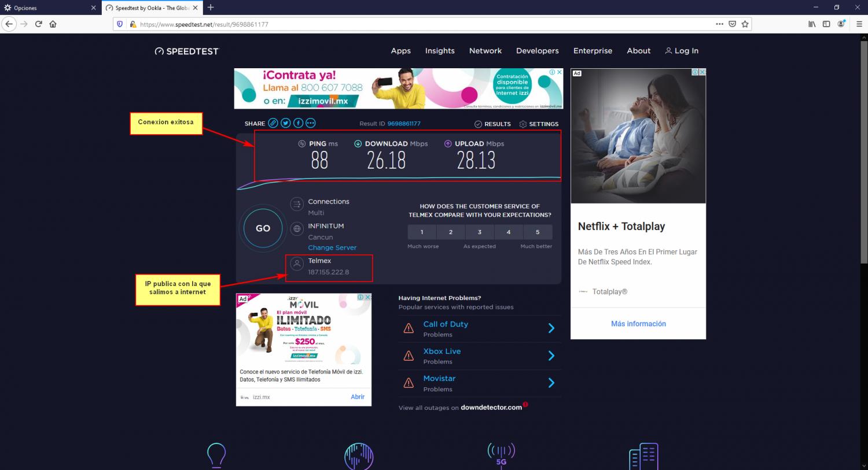Viewport: 868px width, 470px height.
Task: Click the INFINITUM server globe icon
Action: tap(297, 229)
